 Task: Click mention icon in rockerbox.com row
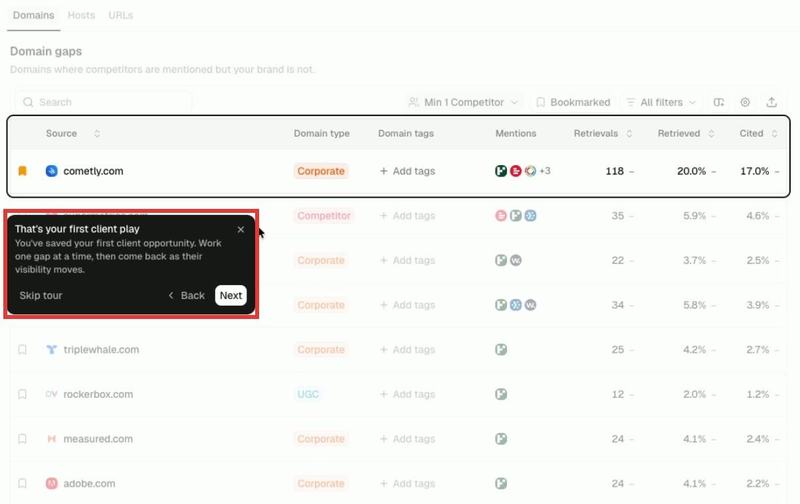501,394
